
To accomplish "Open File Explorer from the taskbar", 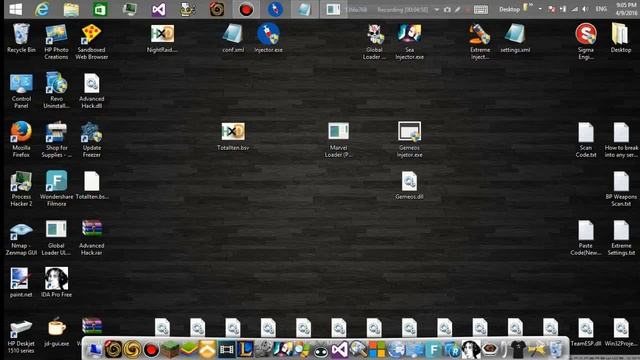I will click(71, 9).
